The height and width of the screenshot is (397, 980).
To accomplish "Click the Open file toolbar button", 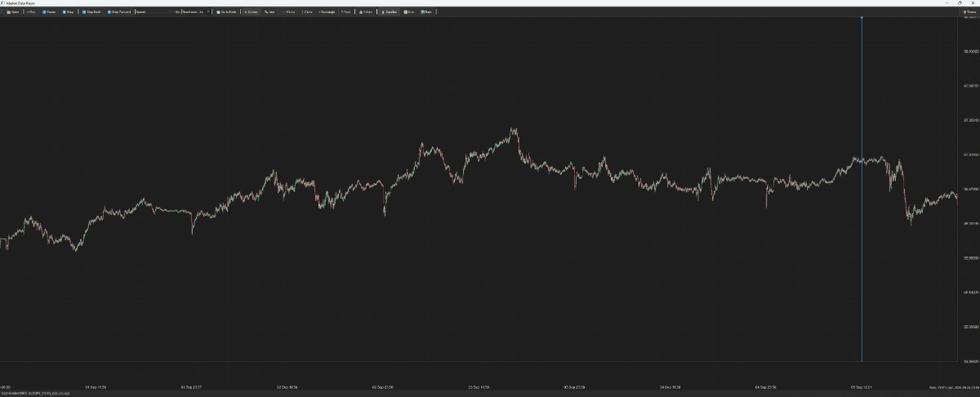I will point(13,12).
